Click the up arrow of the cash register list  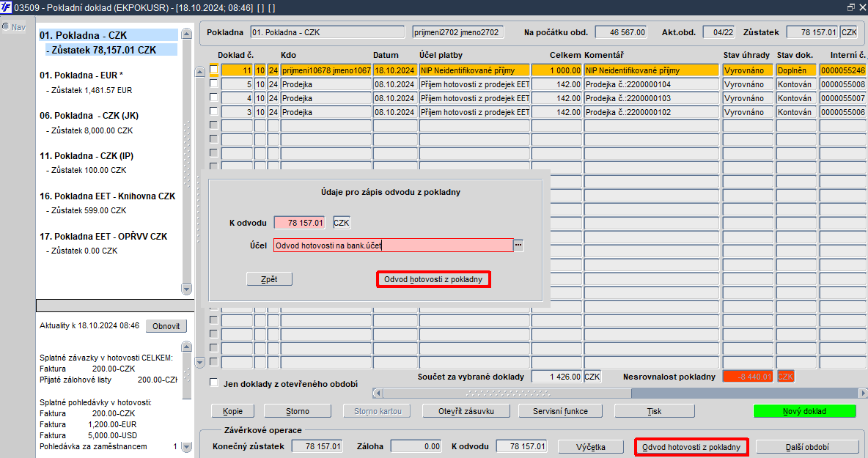click(186, 34)
